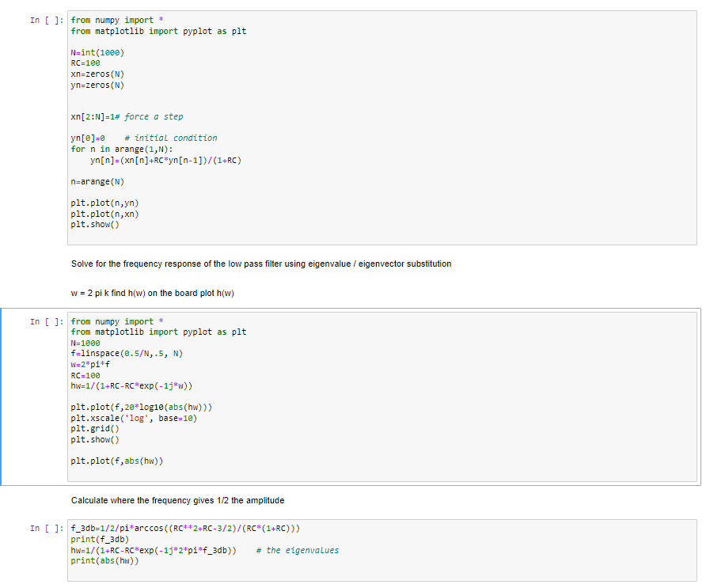Click inside the first code cell
The width and height of the screenshot is (706, 588).
(x=237, y=119)
